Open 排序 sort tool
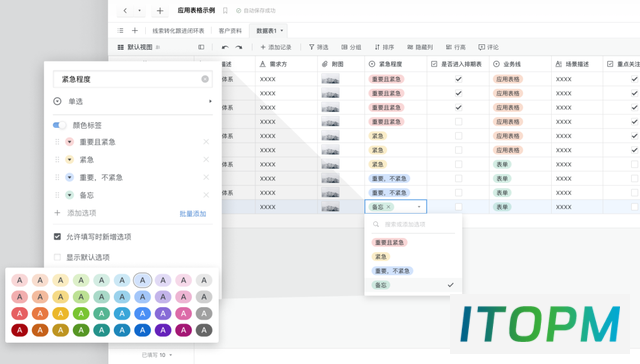640x364 pixels. click(x=384, y=47)
